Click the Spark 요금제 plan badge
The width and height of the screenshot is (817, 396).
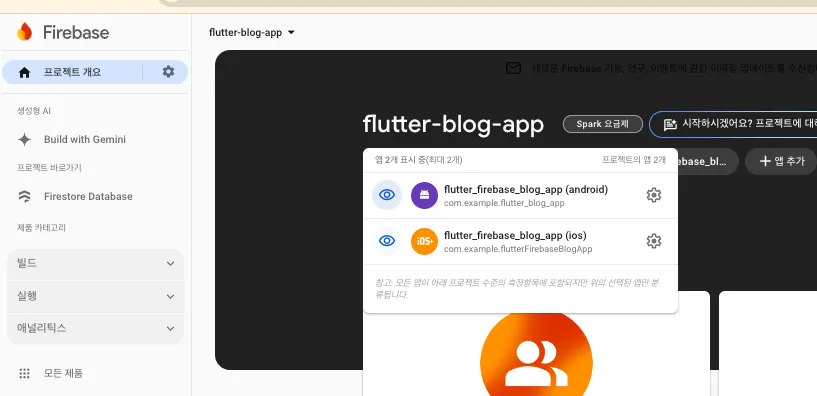tap(602, 124)
